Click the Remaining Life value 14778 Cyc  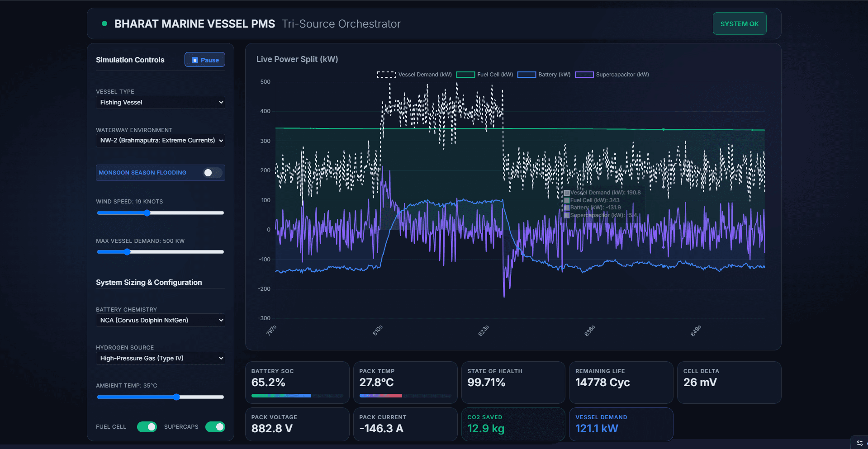602,383
